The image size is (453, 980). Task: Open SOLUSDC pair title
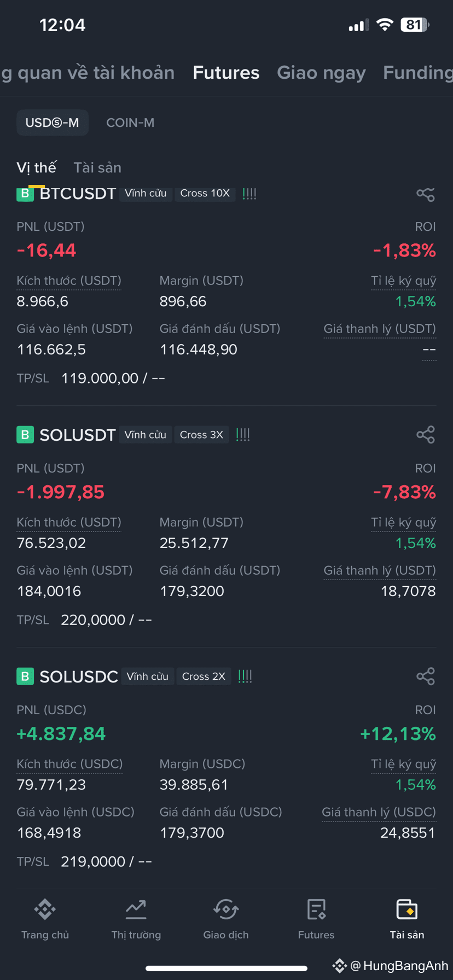pyautogui.click(x=79, y=676)
